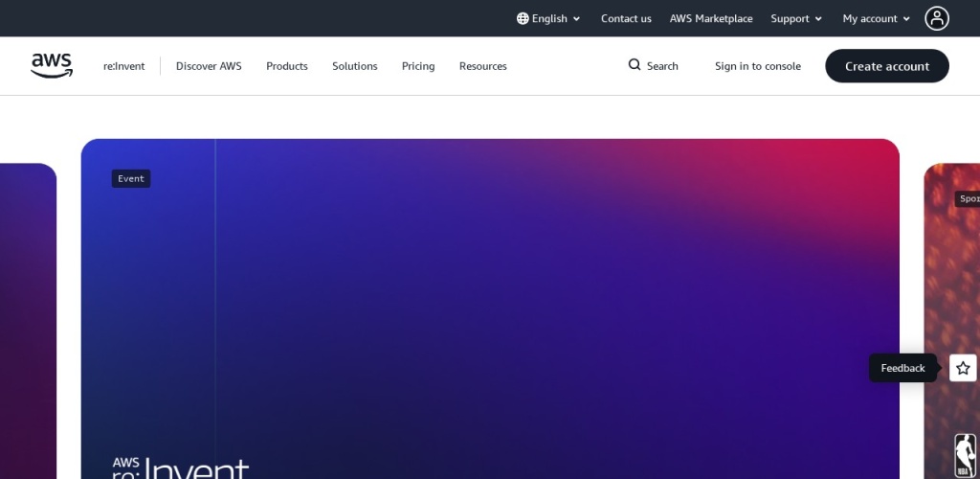
Task: Open the Contact us link
Action: 626,18
